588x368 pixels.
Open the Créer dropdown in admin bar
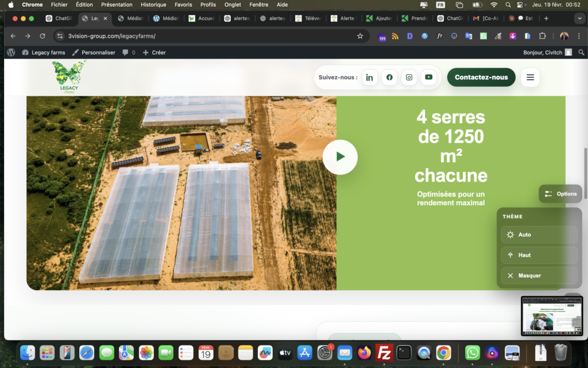(x=154, y=52)
